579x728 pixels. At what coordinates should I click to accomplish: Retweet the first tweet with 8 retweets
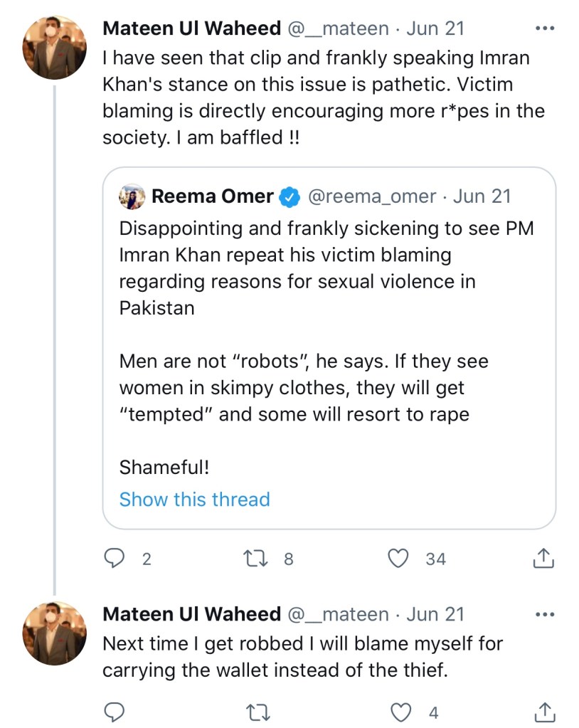click(x=260, y=559)
